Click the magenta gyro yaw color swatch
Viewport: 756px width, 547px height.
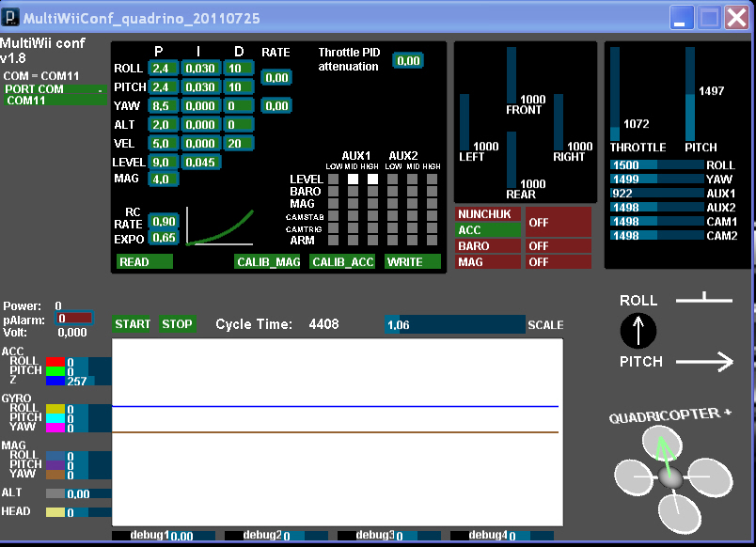point(55,428)
